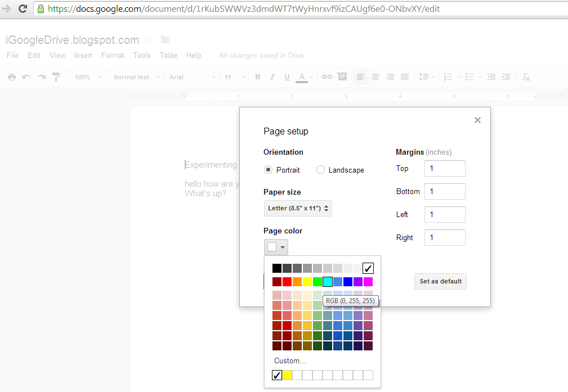Open the Arial font dropdown

point(192,77)
